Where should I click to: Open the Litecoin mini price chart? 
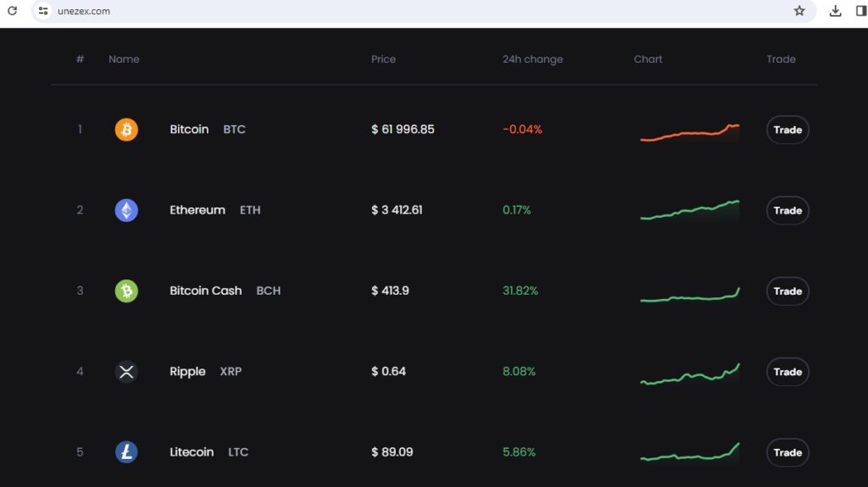pos(690,452)
